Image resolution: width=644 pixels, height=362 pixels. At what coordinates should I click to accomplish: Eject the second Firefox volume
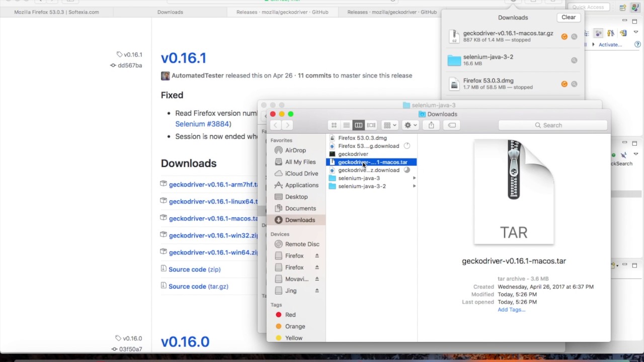click(x=317, y=267)
